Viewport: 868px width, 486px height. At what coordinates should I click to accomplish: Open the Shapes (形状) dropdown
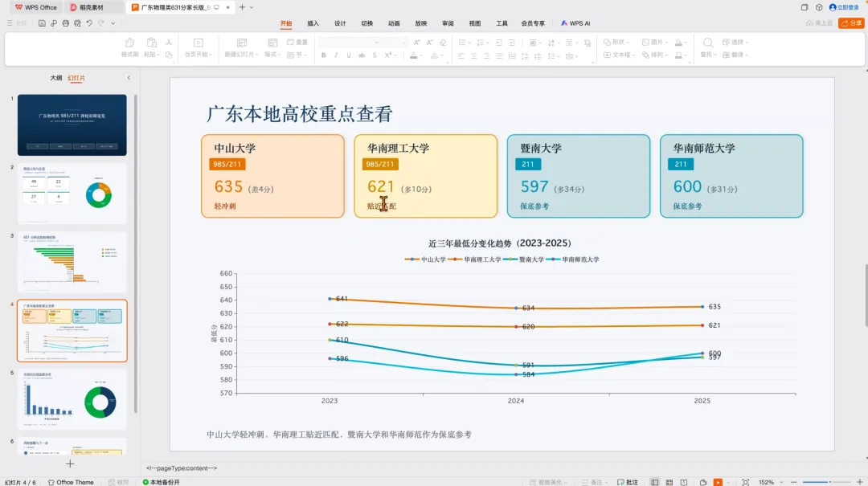615,42
